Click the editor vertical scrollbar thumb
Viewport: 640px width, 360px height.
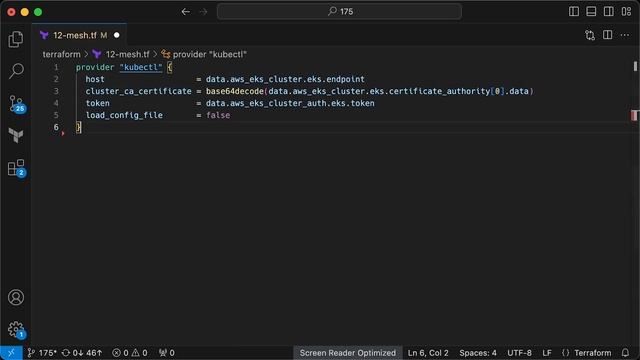[x=635, y=66]
